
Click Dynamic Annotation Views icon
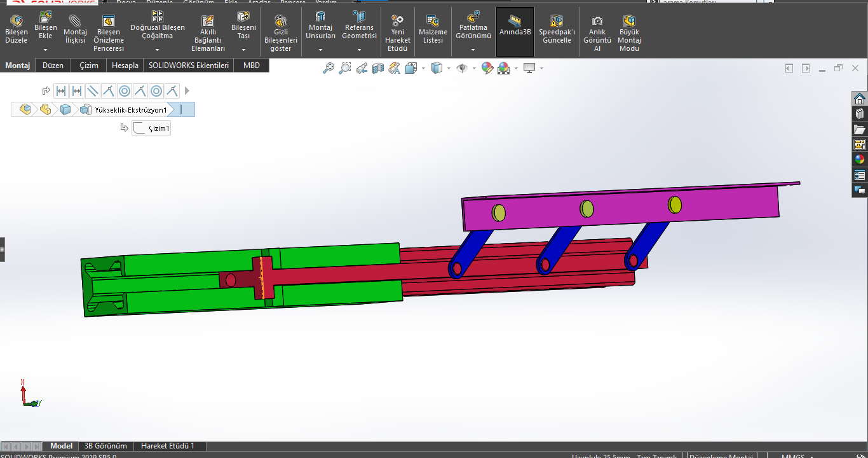click(395, 68)
